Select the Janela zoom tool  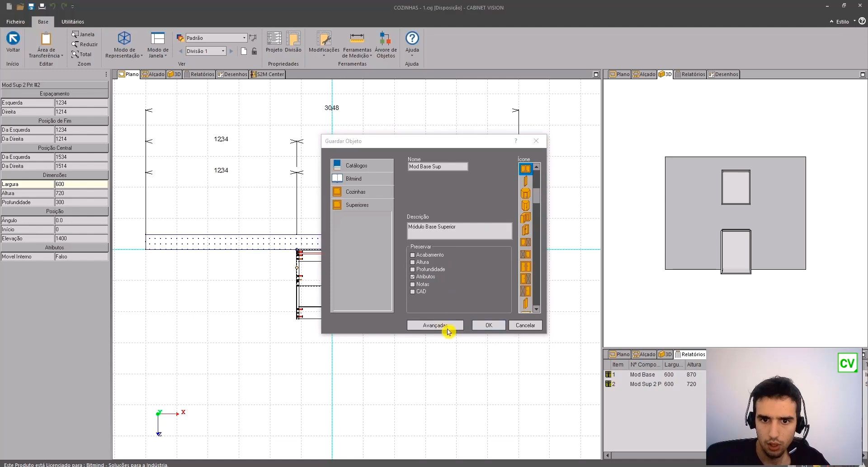[83, 34]
